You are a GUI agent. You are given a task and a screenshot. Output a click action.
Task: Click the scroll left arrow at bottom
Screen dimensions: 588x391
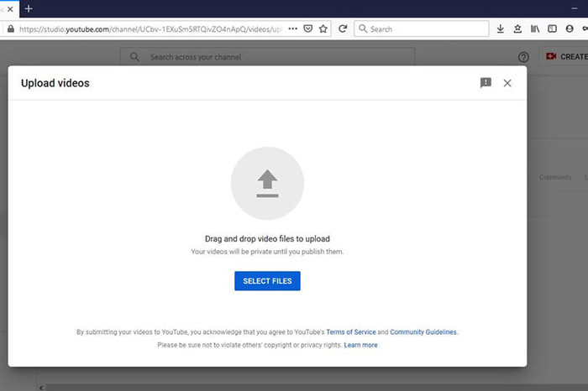click(x=41, y=388)
